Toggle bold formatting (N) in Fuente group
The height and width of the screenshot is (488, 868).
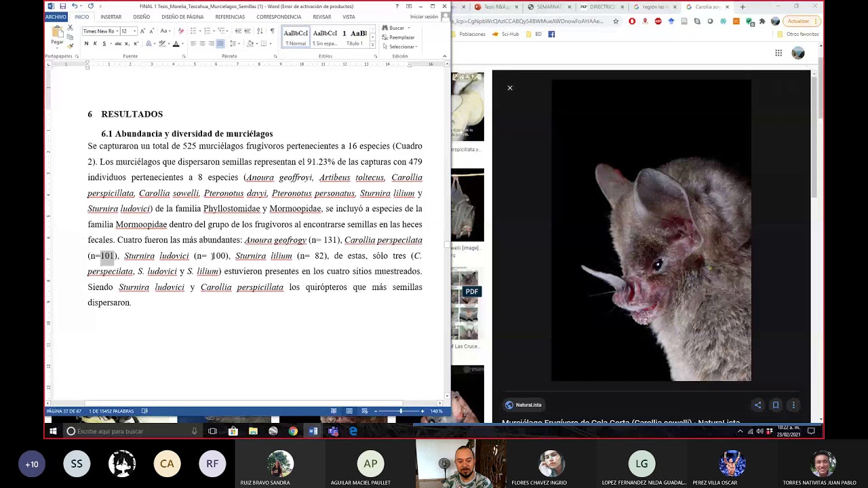(86, 44)
